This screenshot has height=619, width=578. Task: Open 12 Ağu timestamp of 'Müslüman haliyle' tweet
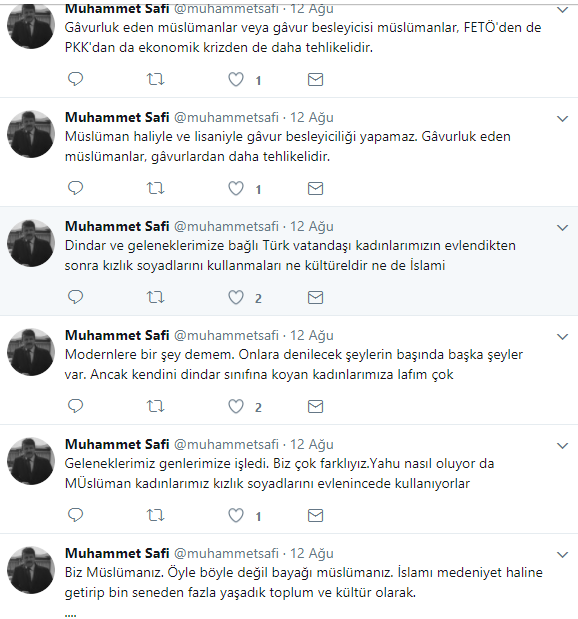(312, 117)
